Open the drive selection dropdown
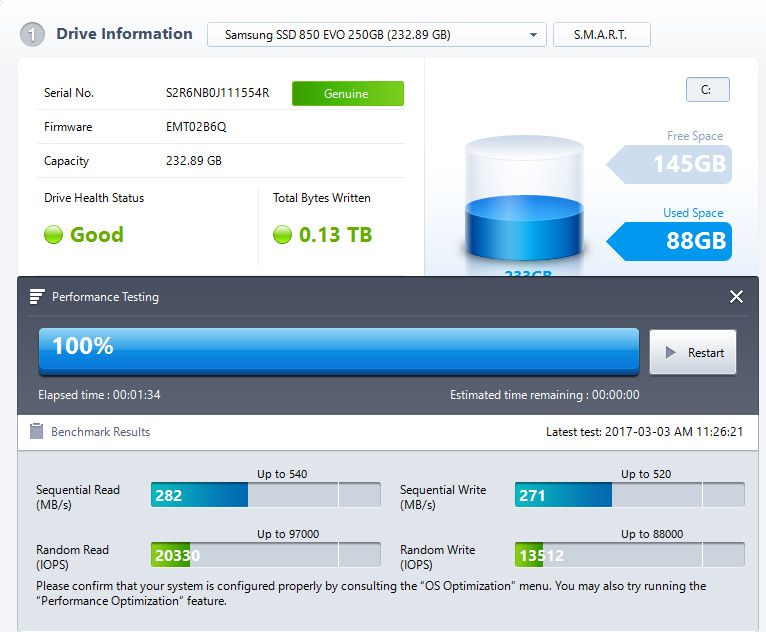This screenshot has width=766, height=632. 377,35
